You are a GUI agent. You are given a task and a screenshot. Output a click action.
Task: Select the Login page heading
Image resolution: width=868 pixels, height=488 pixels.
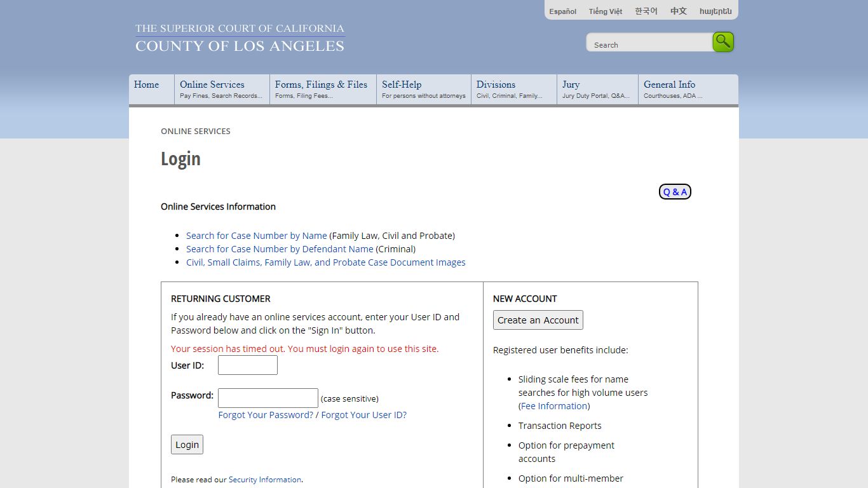point(180,159)
